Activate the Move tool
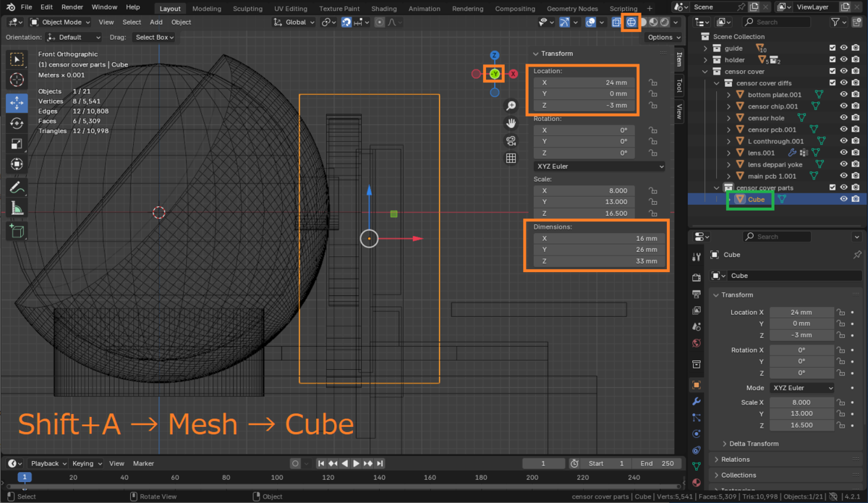Viewport: 868px width, 503px height. pos(17,103)
